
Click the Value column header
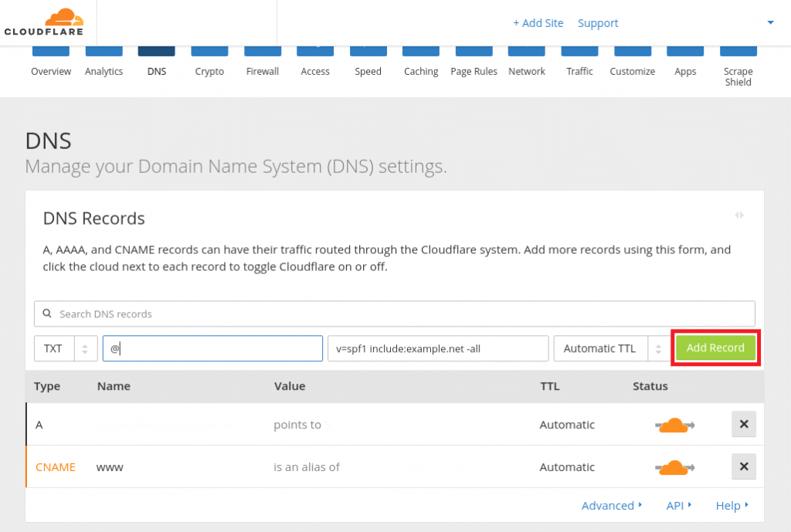[x=290, y=386]
